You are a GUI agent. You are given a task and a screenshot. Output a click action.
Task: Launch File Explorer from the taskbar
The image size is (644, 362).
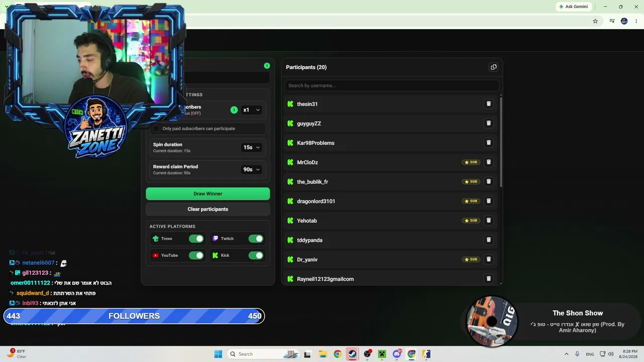323,354
